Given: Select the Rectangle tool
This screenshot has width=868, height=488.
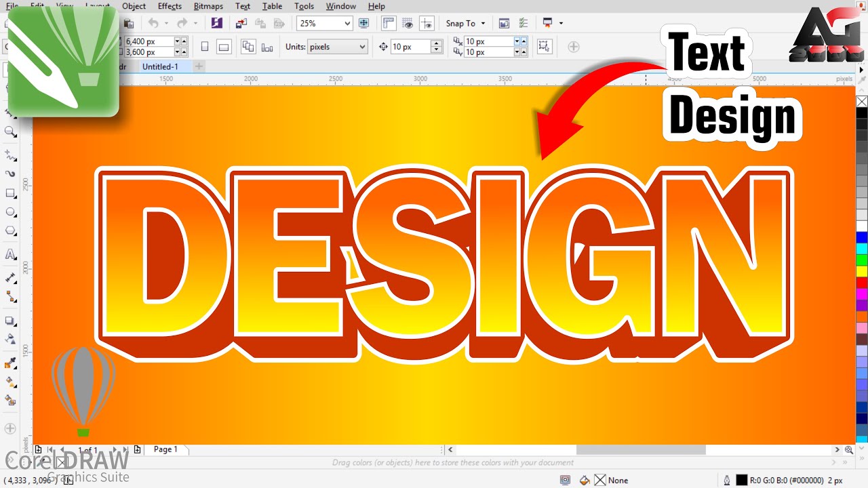Looking at the screenshot, I should 11,193.
